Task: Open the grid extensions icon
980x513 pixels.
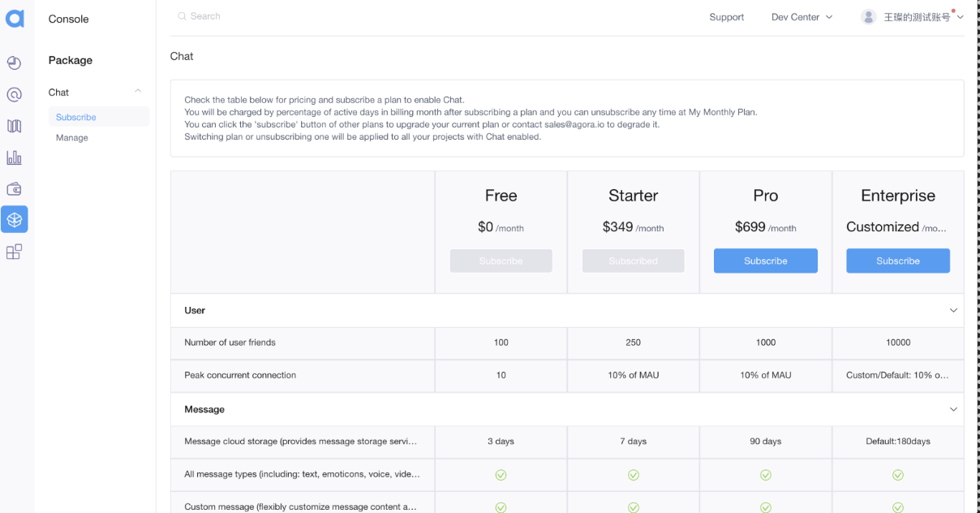Action: tap(14, 252)
